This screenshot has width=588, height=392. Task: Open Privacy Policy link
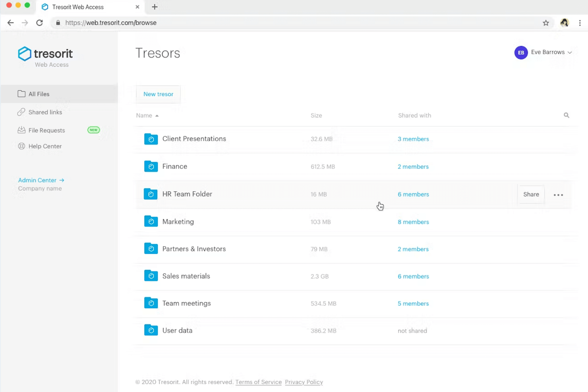(x=304, y=382)
